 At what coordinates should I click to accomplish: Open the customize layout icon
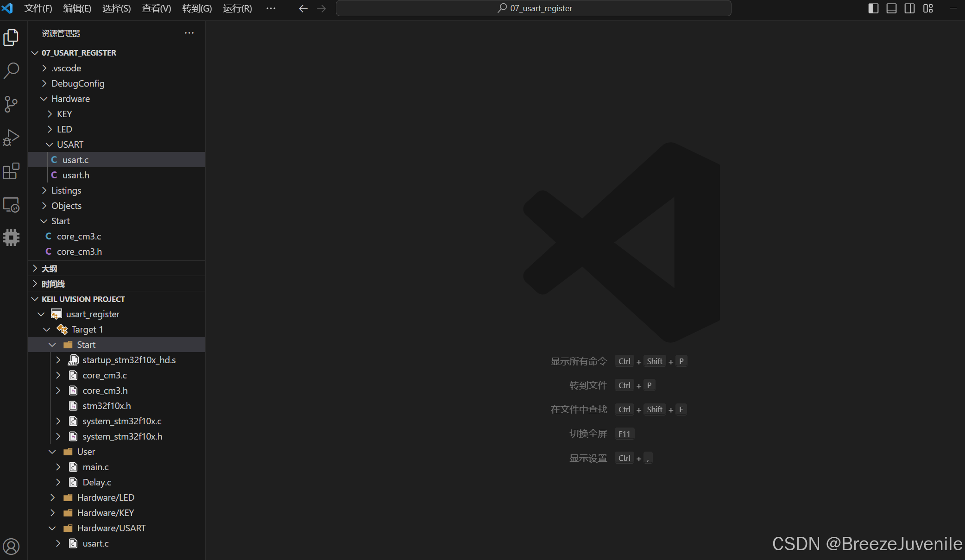coord(928,8)
